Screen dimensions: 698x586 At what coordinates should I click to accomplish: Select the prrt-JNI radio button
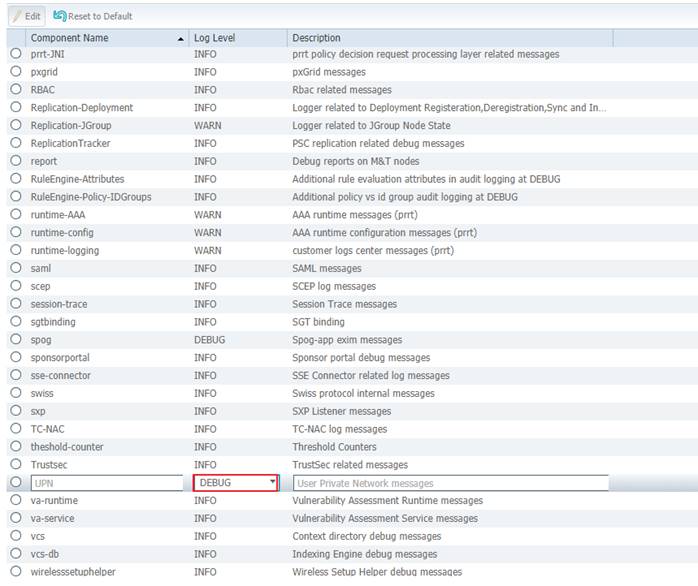pos(16,53)
